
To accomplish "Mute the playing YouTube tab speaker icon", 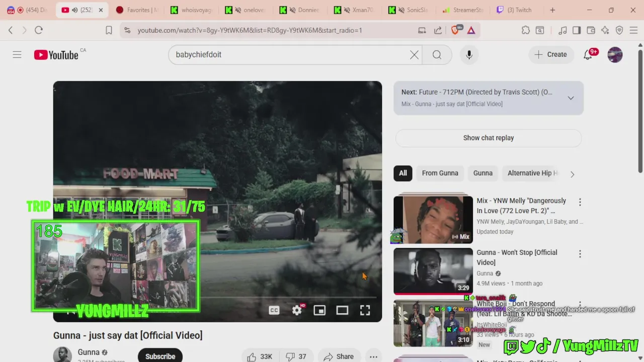I will click(74, 10).
